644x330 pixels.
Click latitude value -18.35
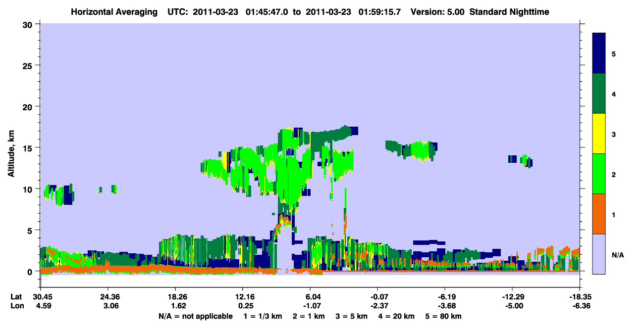(580, 297)
